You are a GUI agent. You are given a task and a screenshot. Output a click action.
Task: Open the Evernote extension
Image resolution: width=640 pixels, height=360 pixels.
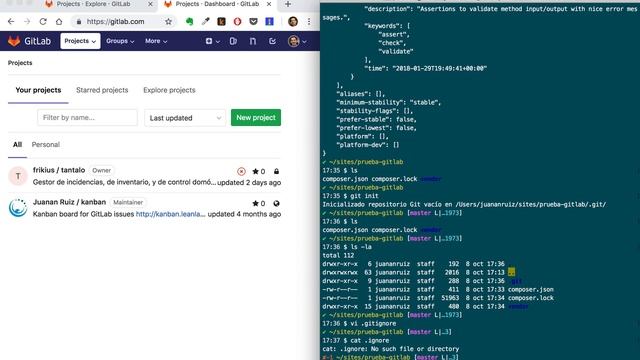[x=189, y=22]
